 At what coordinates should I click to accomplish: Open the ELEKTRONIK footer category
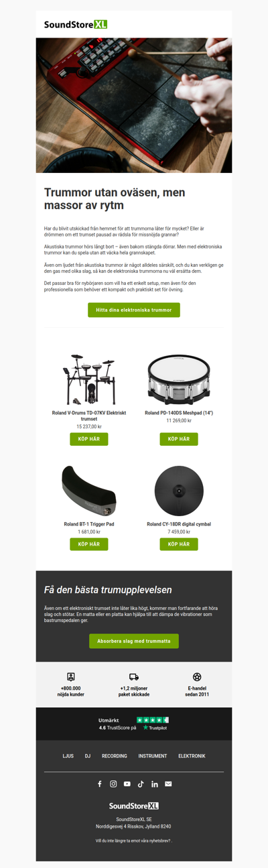[192, 756]
